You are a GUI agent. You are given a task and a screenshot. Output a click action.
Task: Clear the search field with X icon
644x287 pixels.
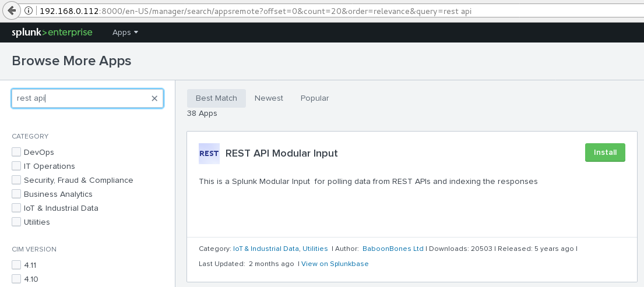tap(154, 98)
